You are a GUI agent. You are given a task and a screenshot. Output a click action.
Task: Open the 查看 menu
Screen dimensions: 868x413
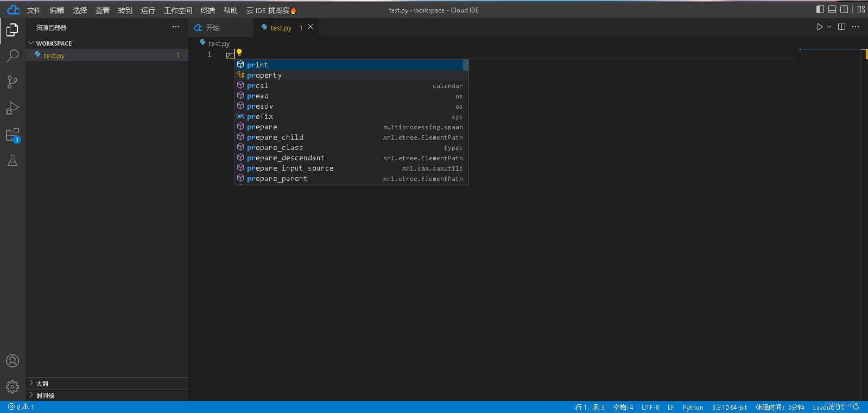(103, 10)
